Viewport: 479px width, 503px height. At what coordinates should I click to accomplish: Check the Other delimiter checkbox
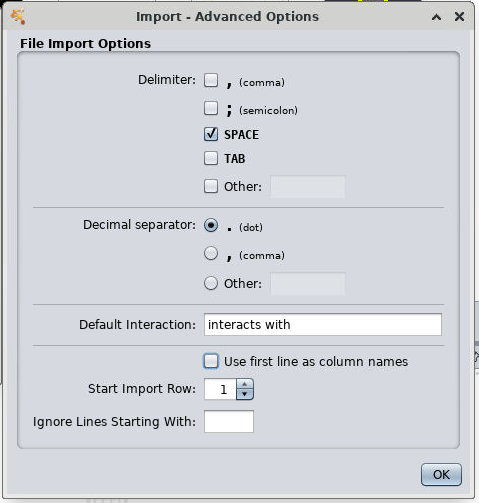211,186
